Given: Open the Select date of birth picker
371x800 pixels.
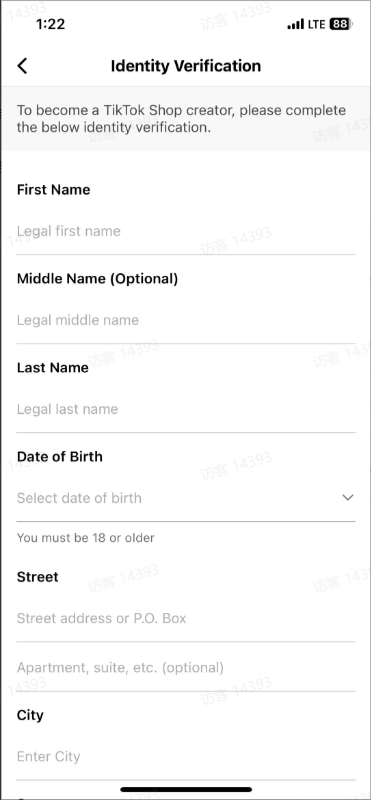Looking at the screenshot, I should point(186,498).
